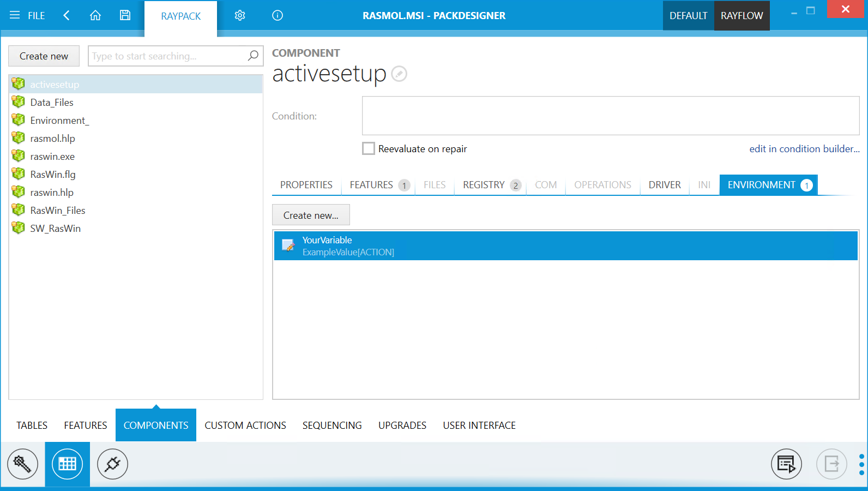Open settings gear icon in title bar
Image resolution: width=868 pixels, height=491 pixels.
click(240, 15)
